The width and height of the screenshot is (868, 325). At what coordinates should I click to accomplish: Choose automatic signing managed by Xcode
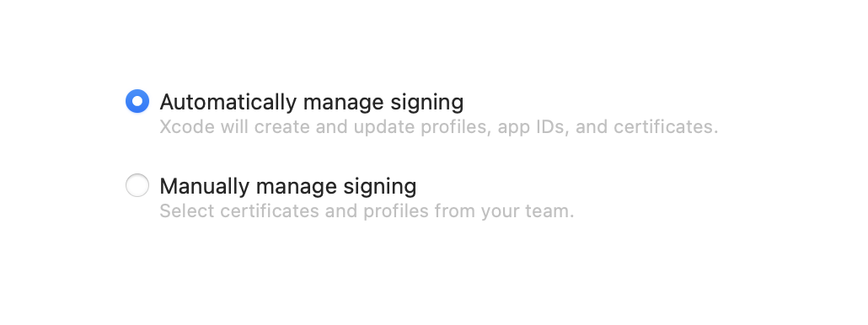137,102
